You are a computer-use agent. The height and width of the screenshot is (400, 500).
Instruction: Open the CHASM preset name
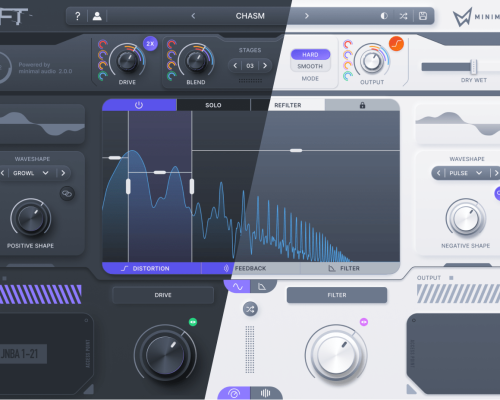point(250,16)
